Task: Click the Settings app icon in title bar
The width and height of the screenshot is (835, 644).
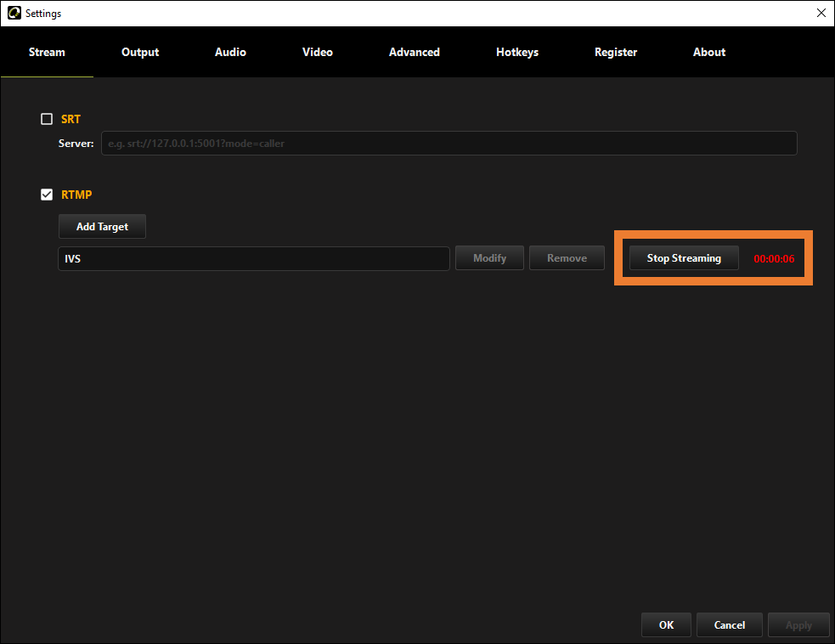Action: [x=14, y=13]
